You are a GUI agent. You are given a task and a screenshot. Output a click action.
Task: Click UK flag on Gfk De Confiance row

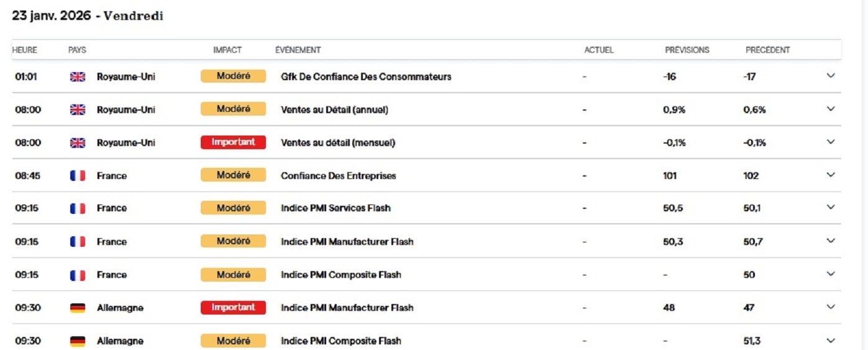(x=77, y=76)
